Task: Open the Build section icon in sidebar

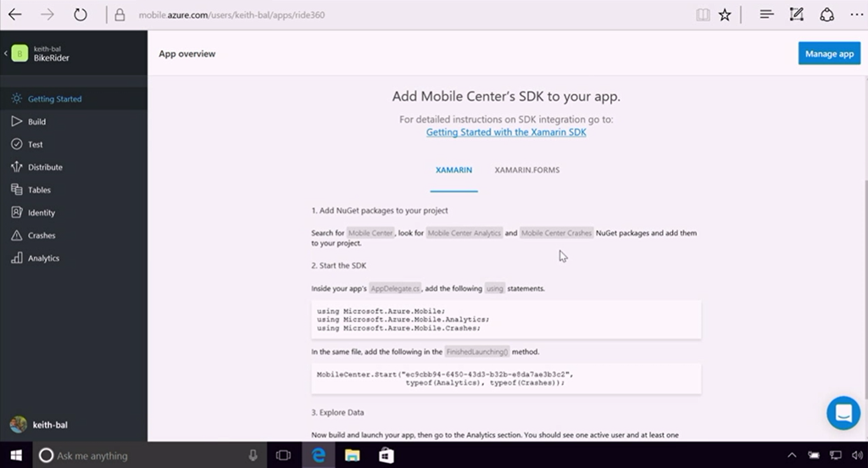Action: point(16,121)
